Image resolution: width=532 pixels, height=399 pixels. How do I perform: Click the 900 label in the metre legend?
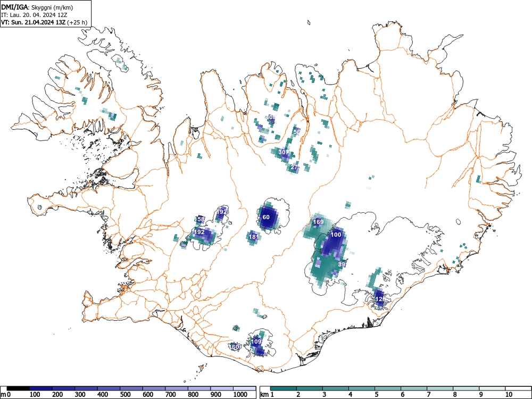216,395
